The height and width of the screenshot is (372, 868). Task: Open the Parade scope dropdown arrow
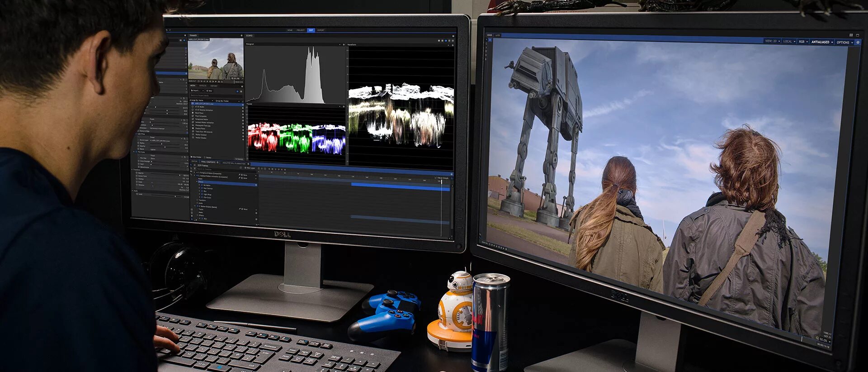(340, 106)
